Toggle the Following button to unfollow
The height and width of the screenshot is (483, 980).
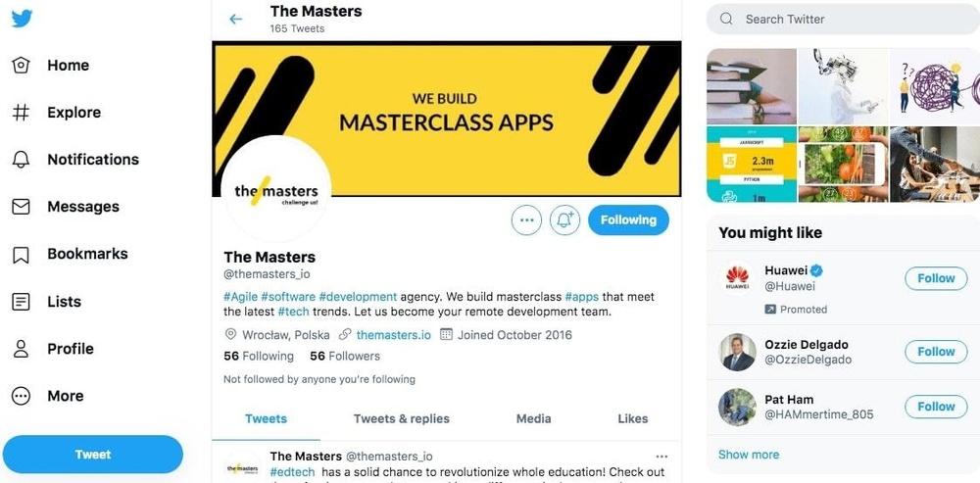628,219
